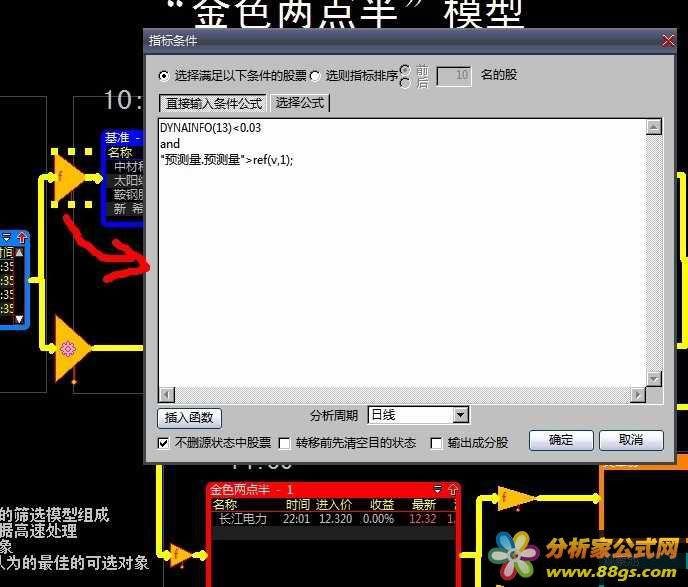Choose the 前 ranking radio button
Screen dimensions: 688x587
pos(405,70)
